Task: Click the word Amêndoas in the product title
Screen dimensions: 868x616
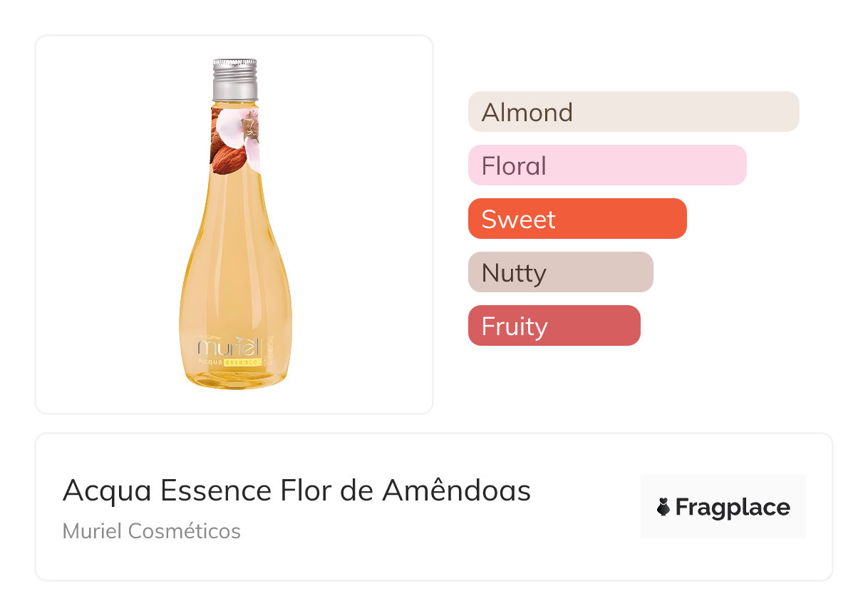Action: coord(456,491)
